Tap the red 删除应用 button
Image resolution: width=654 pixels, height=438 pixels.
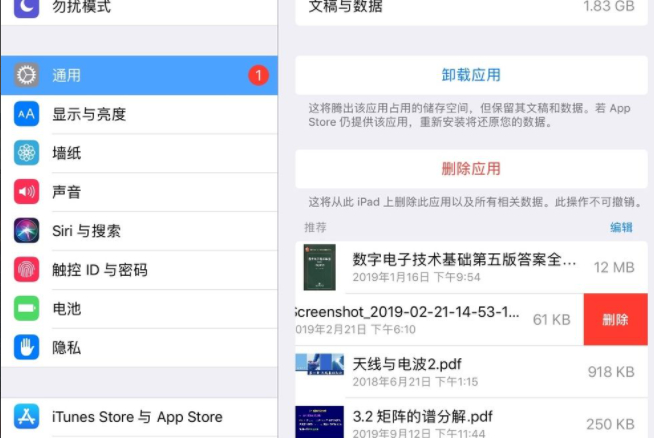[x=471, y=169]
